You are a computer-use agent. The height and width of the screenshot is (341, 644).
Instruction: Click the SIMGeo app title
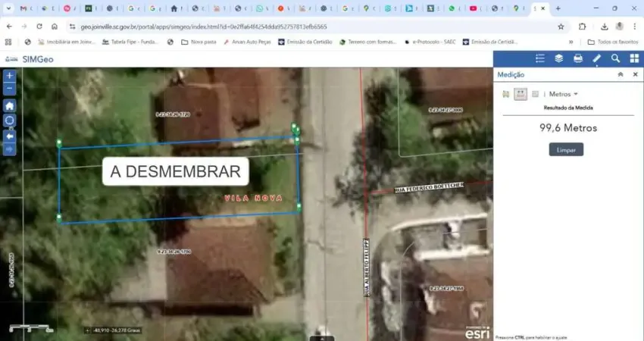tap(38, 59)
